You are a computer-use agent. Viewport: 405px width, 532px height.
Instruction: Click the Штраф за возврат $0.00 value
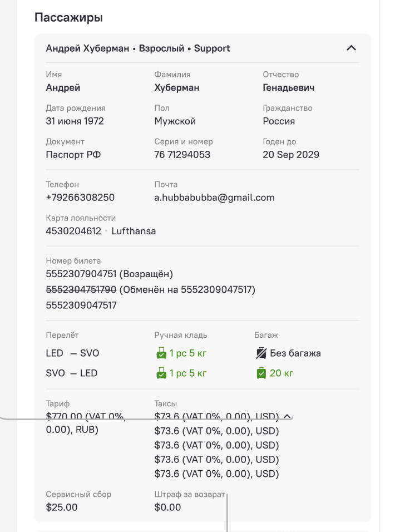pyautogui.click(x=167, y=507)
